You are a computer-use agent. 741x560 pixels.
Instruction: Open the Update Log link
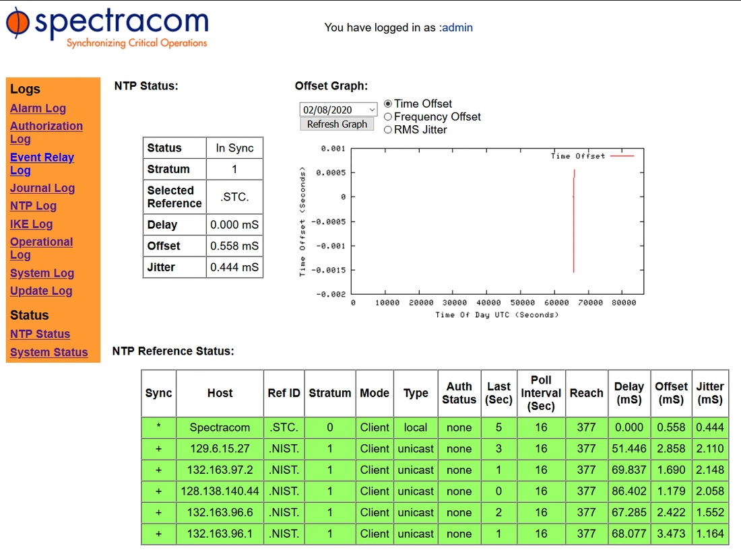41,291
